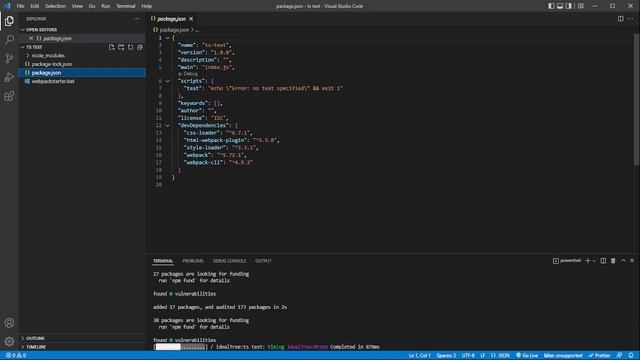Open the View menu
The height and width of the screenshot is (360, 640).
pos(77,6)
